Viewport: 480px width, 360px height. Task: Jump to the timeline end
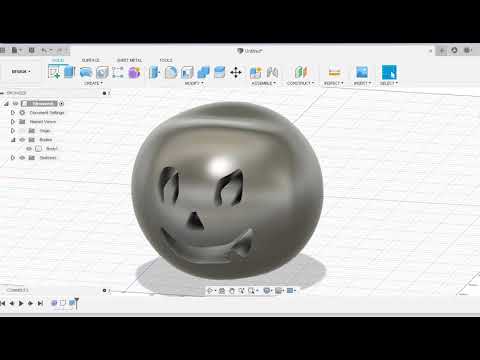pos(40,303)
